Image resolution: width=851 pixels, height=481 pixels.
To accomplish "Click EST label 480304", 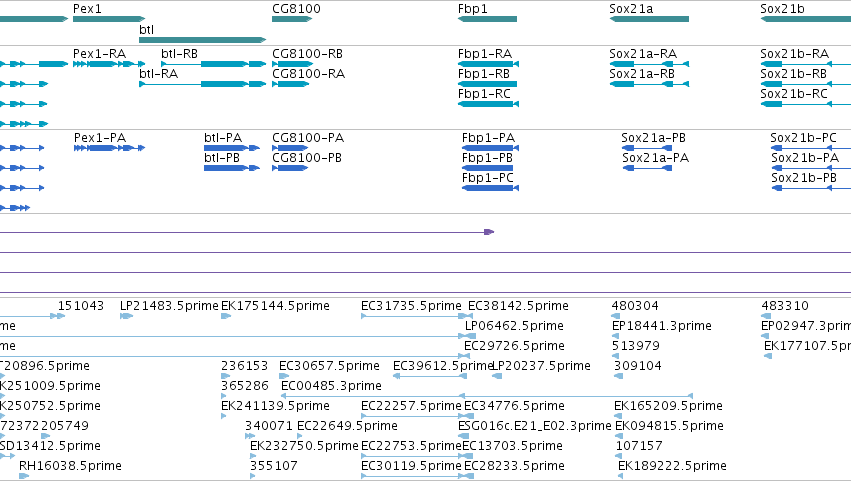I will coord(634,306).
